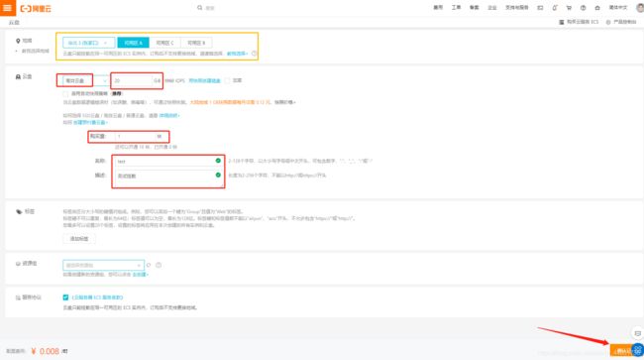Toggle the service agreement checkbox
Viewport: 644px width, 360px height.
click(65, 298)
